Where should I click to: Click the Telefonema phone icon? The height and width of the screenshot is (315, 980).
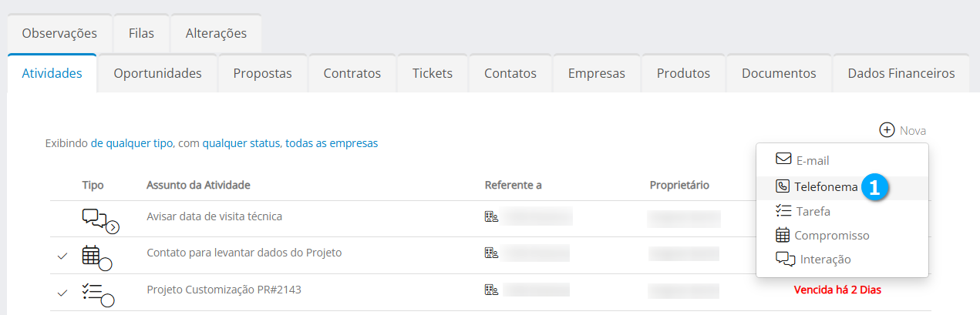coord(783,186)
